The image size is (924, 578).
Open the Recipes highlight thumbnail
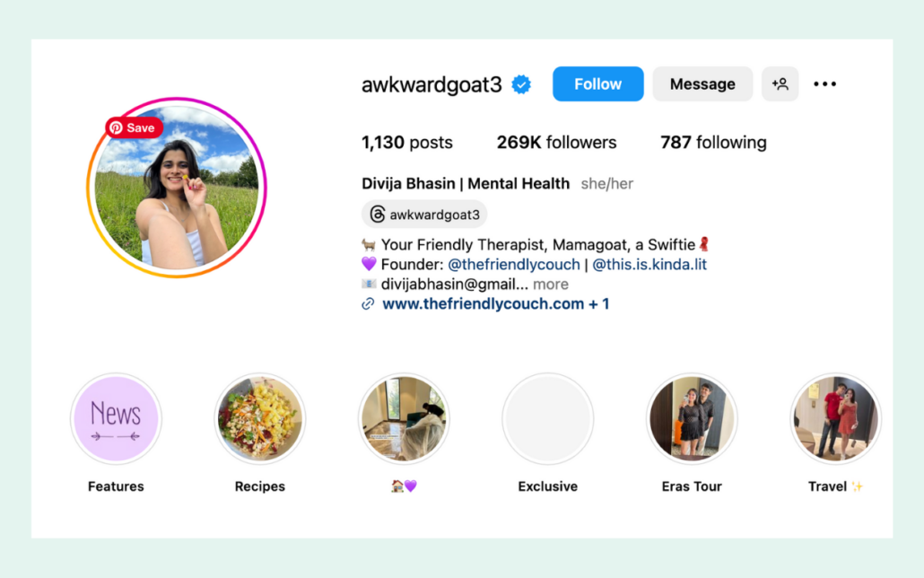click(x=260, y=419)
